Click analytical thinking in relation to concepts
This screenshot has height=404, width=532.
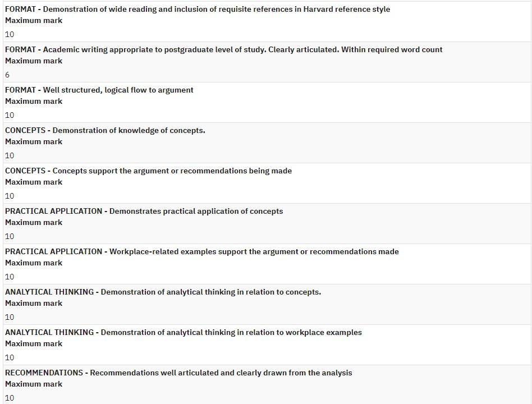[x=163, y=292]
